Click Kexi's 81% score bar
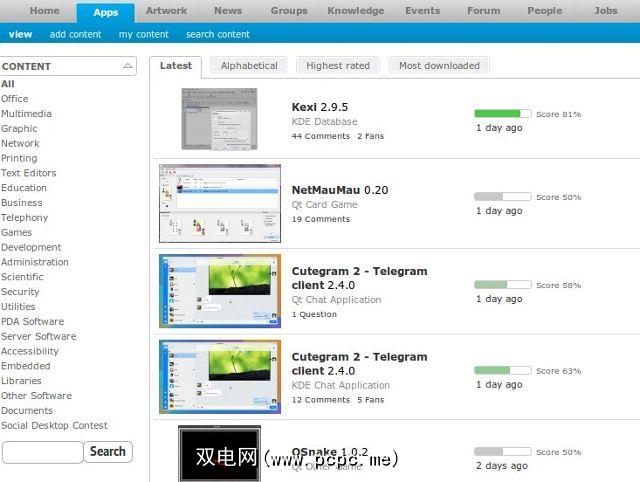This screenshot has width=640, height=482. click(503, 114)
